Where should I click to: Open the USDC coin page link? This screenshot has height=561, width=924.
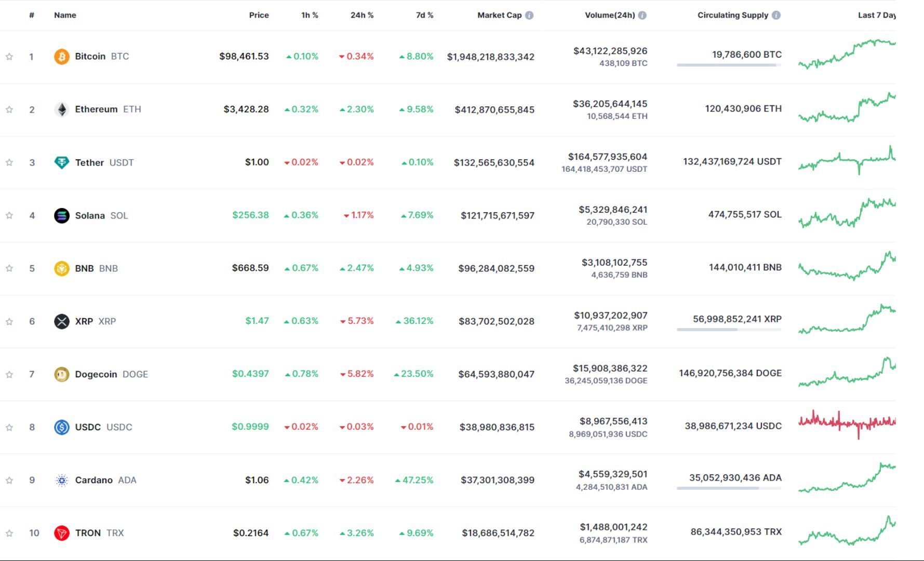(x=87, y=427)
